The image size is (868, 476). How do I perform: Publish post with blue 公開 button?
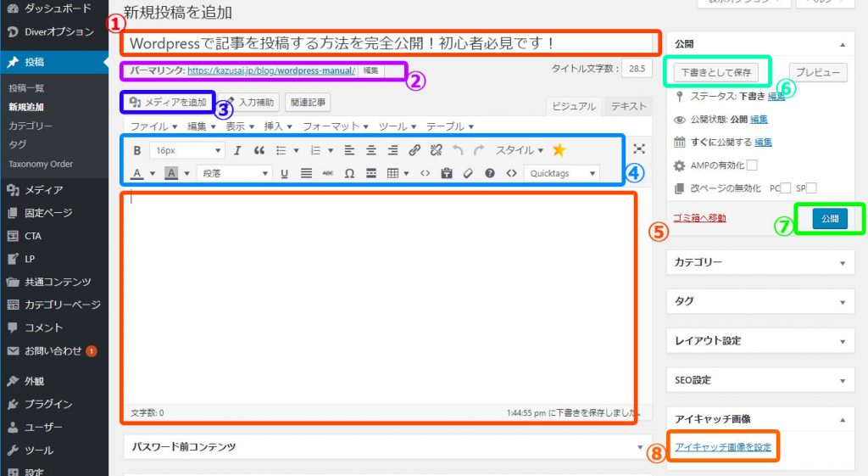[x=830, y=219]
